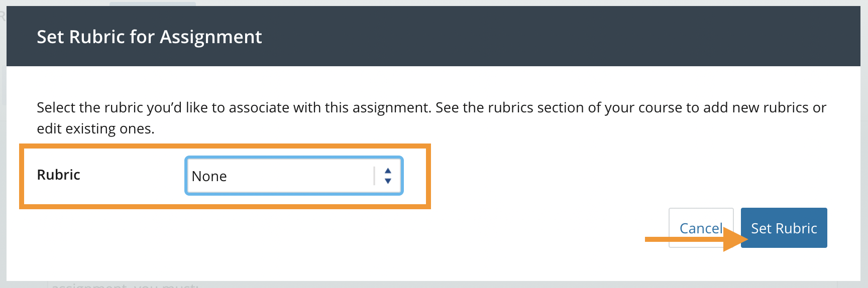Image resolution: width=868 pixels, height=288 pixels.
Task: Click the divider beside the Rubric arrows
Action: click(374, 176)
